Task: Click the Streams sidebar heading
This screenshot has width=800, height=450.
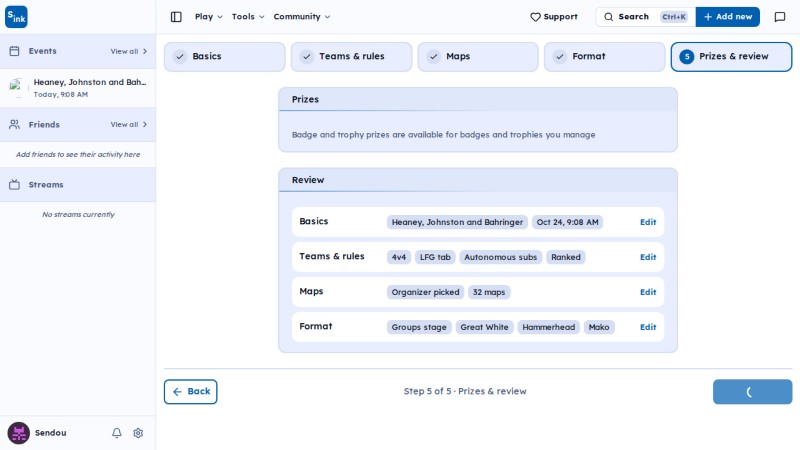Action: [46, 185]
